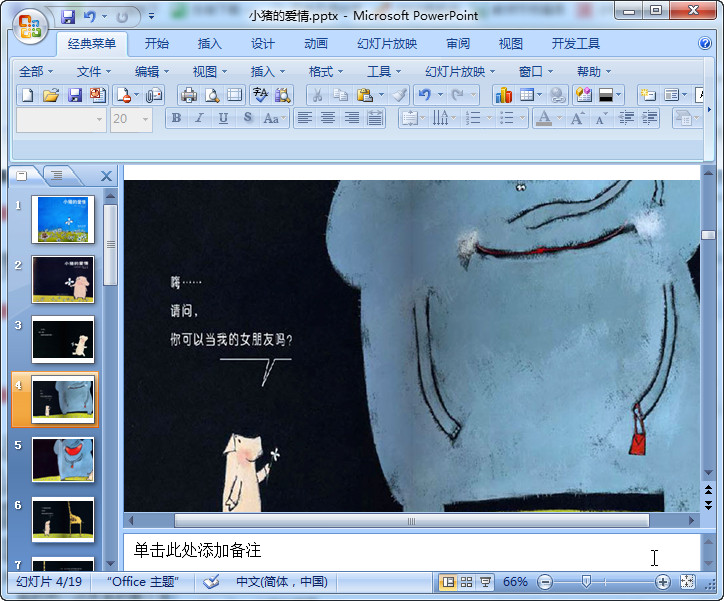The height and width of the screenshot is (601, 724).
Task: Click Copy icon in toolbar
Action: click(340, 95)
